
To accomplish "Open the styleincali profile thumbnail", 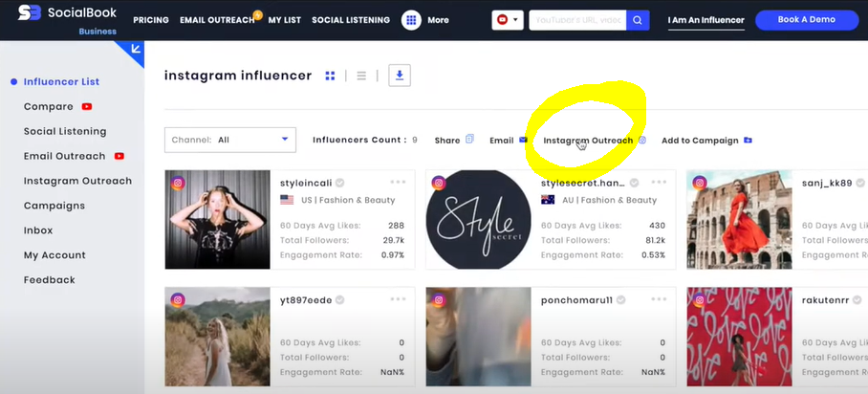I will (218, 219).
